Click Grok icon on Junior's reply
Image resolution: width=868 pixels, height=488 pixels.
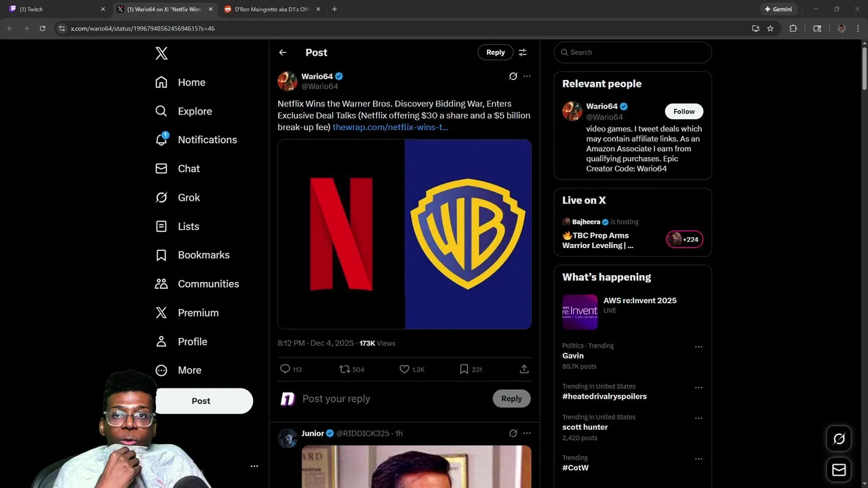513,432
